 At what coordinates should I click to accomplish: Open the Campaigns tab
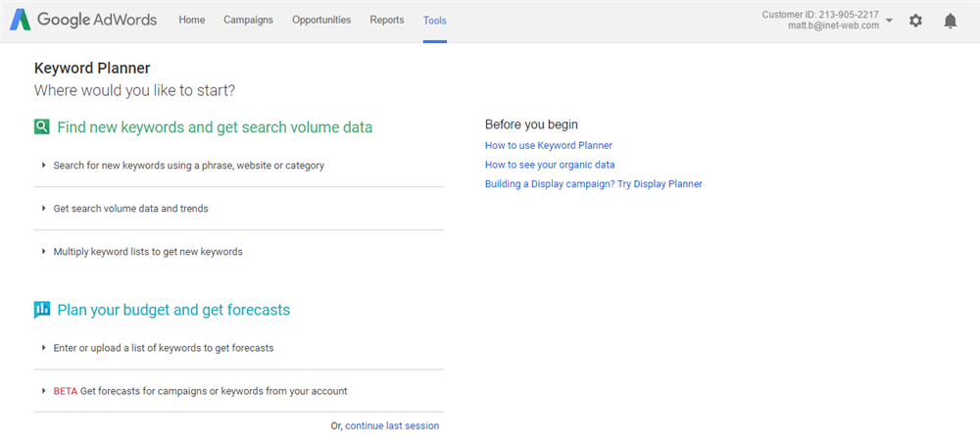248,20
